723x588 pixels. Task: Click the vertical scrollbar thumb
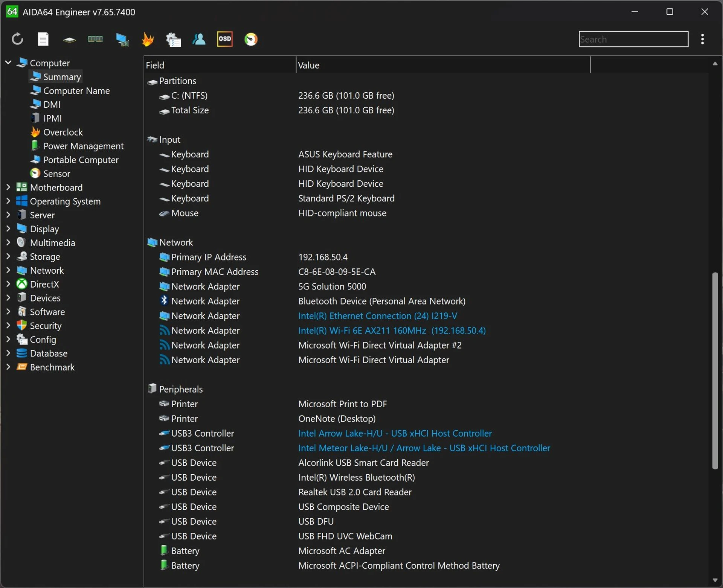(x=715, y=370)
